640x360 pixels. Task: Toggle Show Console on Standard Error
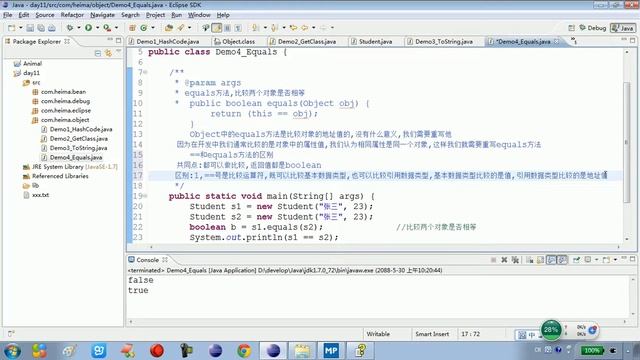562,260
